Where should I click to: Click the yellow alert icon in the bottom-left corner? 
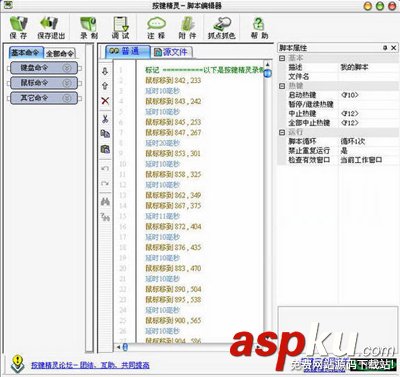[x=17, y=363]
